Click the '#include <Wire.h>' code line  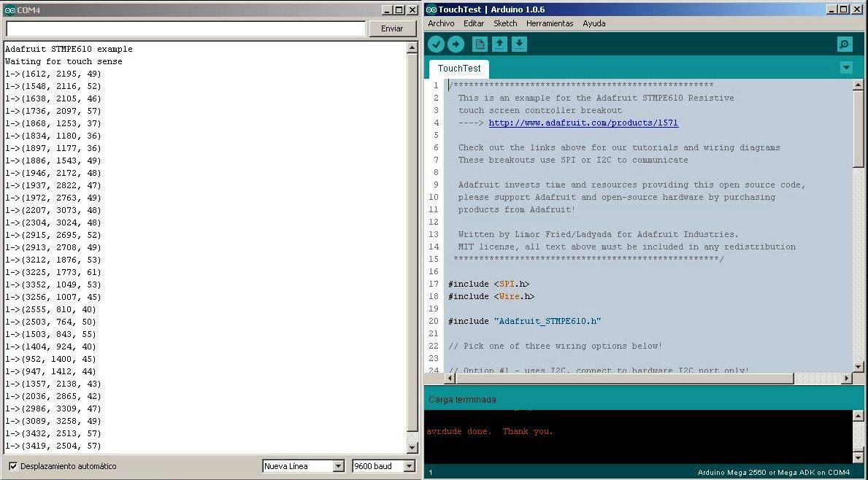click(x=491, y=296)
